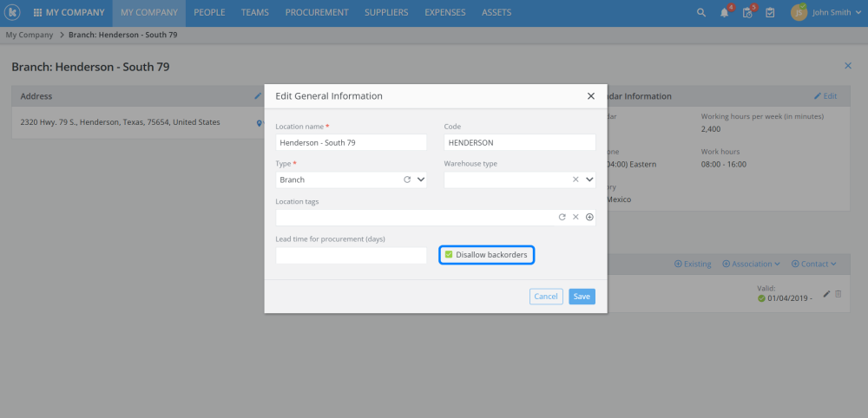Refresh the Type field options
The image size is (868, 418).
406,180
